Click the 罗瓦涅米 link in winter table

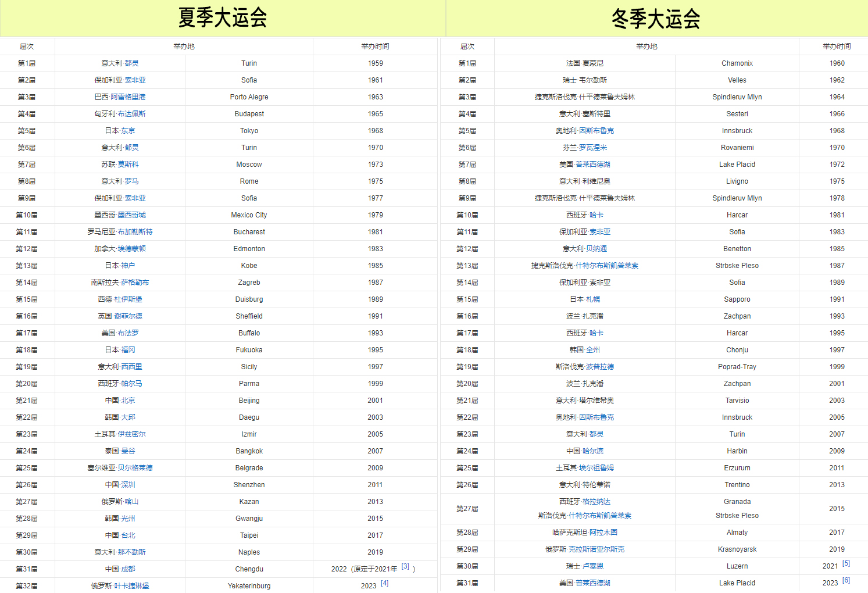click(593, 148)
